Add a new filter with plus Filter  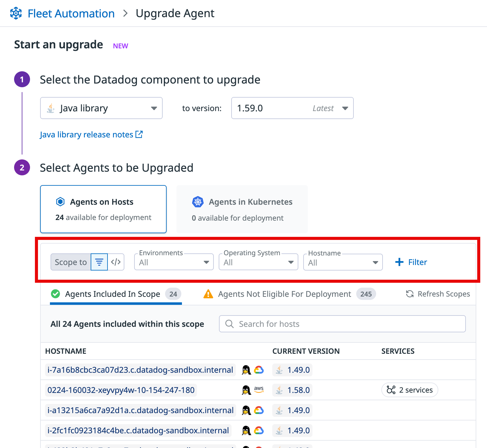(x=411, y=262)
